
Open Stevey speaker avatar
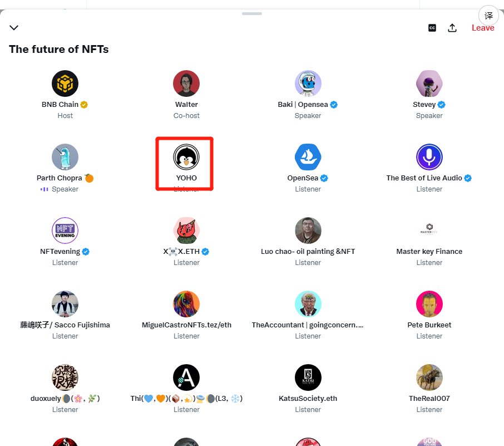[429, 84]
